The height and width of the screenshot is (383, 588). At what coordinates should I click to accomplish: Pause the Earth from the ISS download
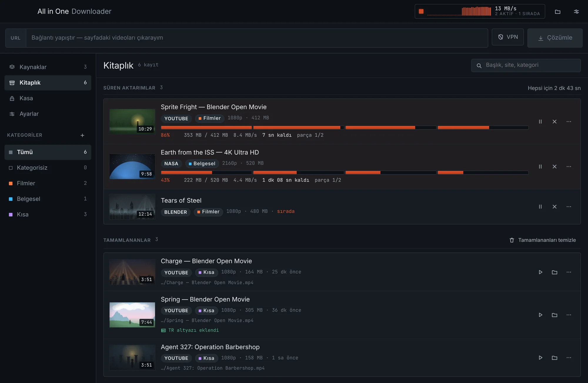(540, 166)
